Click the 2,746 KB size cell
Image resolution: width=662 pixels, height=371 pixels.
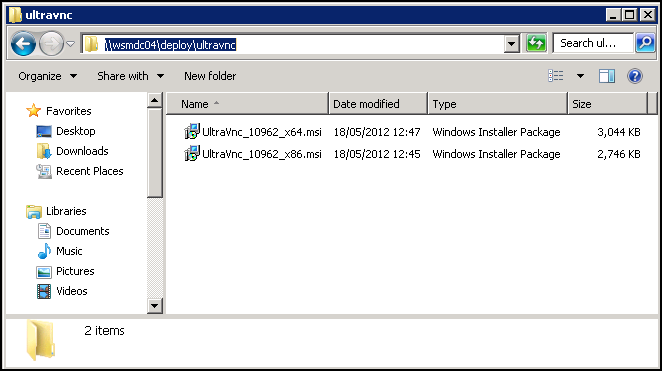click(x=619, y=154)
